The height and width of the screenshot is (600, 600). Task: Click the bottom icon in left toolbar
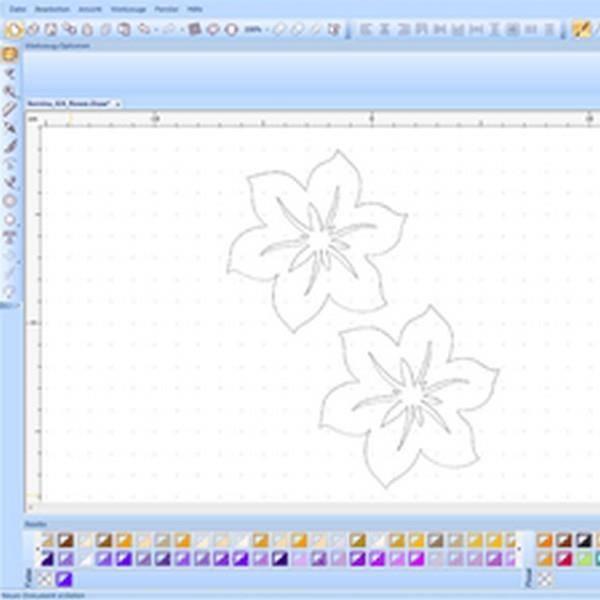(10, 292)
